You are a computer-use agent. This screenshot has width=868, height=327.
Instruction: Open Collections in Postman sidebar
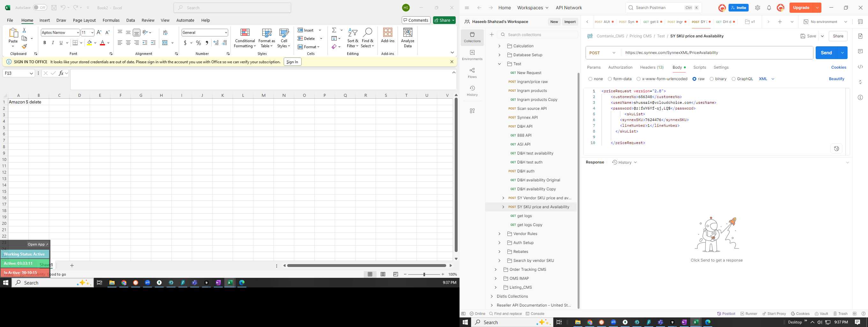click(472, 37)
